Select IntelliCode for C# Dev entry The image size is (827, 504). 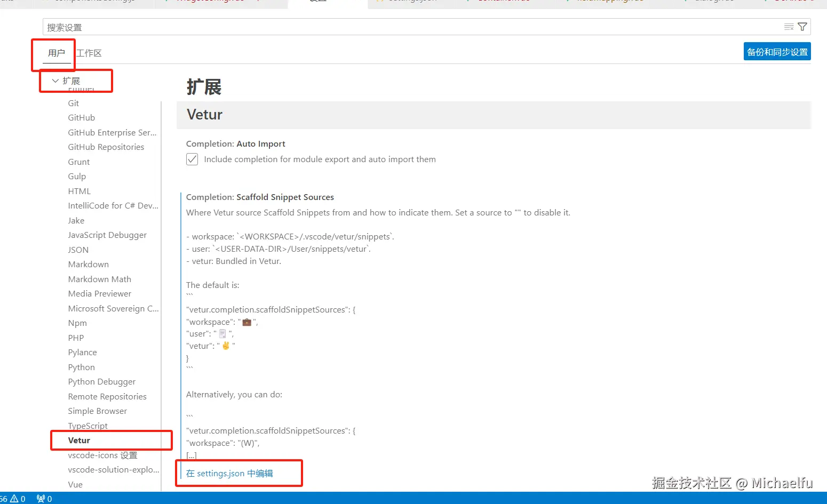113,206
